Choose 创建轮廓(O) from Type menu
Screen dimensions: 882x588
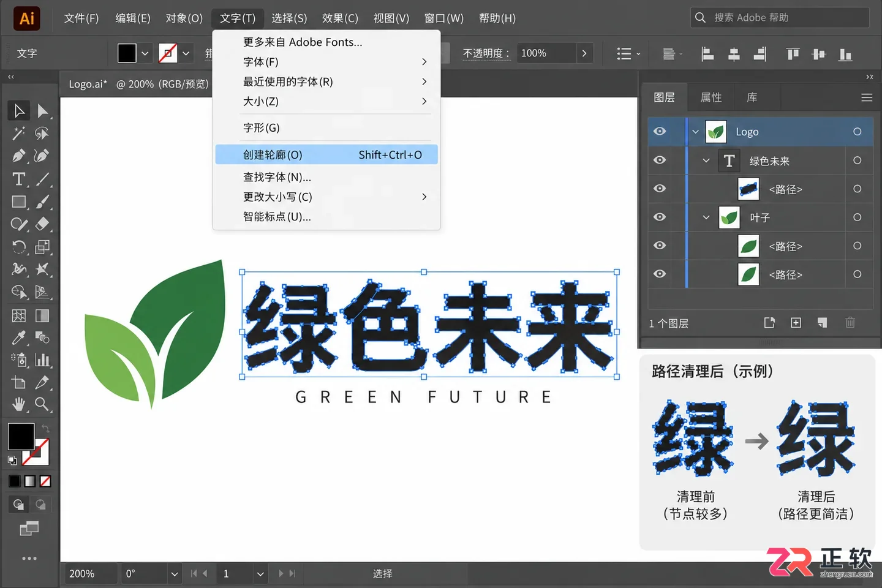tap(326, 155)
